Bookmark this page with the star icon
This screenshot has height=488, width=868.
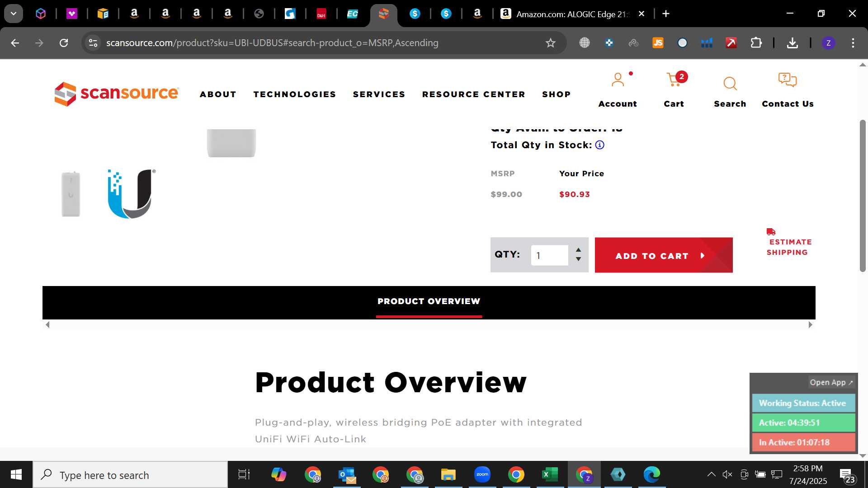550,43
